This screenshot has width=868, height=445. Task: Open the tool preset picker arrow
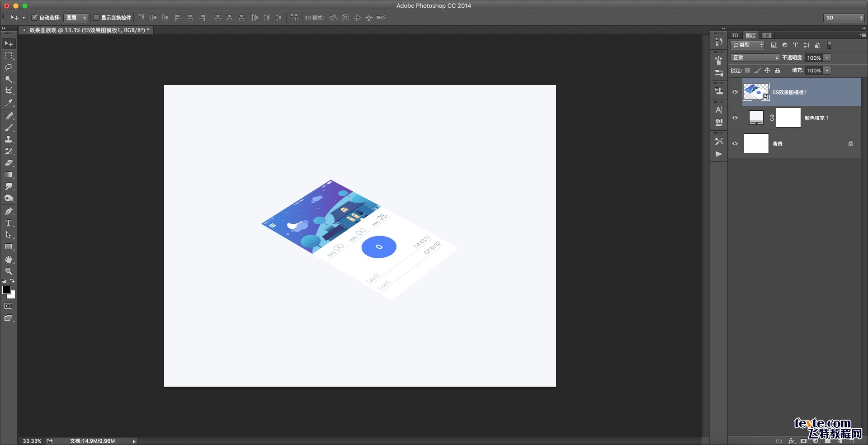[24, 18]
